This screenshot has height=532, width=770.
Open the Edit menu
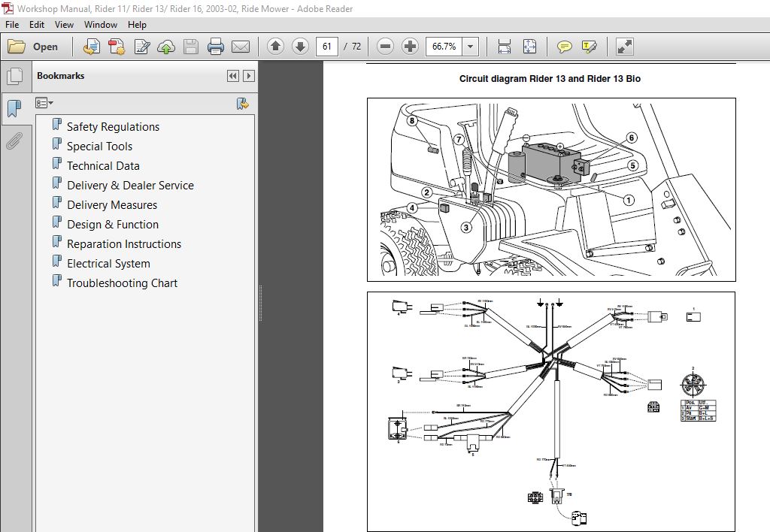point(37,25)
